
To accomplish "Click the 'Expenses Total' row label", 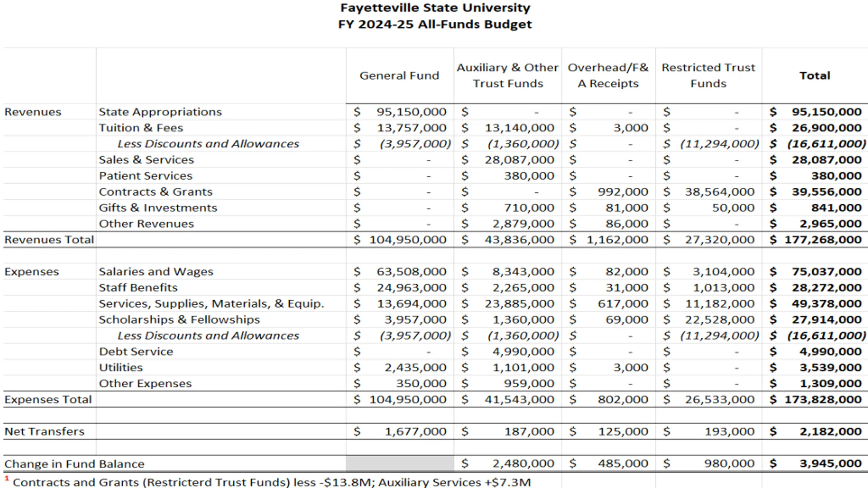I will (48, 400).
